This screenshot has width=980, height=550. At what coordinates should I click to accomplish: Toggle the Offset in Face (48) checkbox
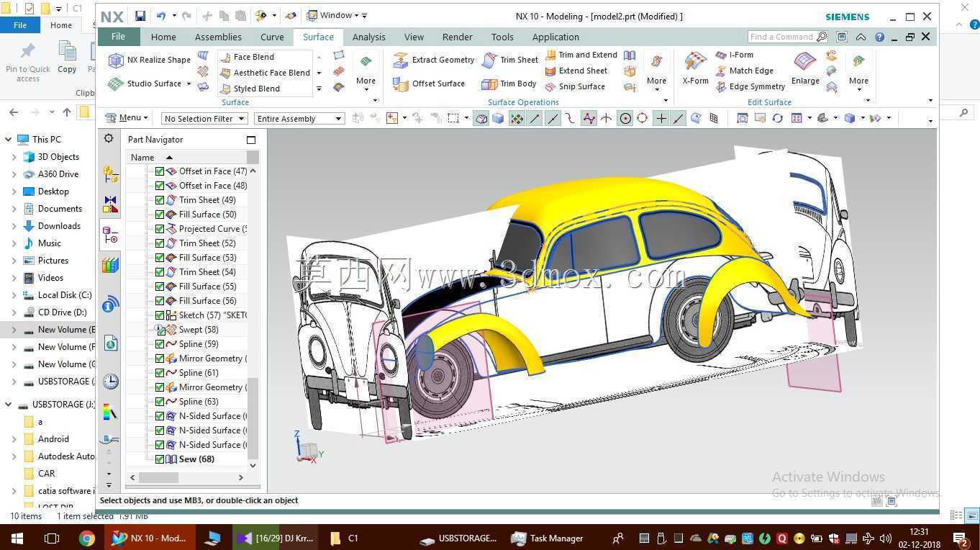[160, 186]
